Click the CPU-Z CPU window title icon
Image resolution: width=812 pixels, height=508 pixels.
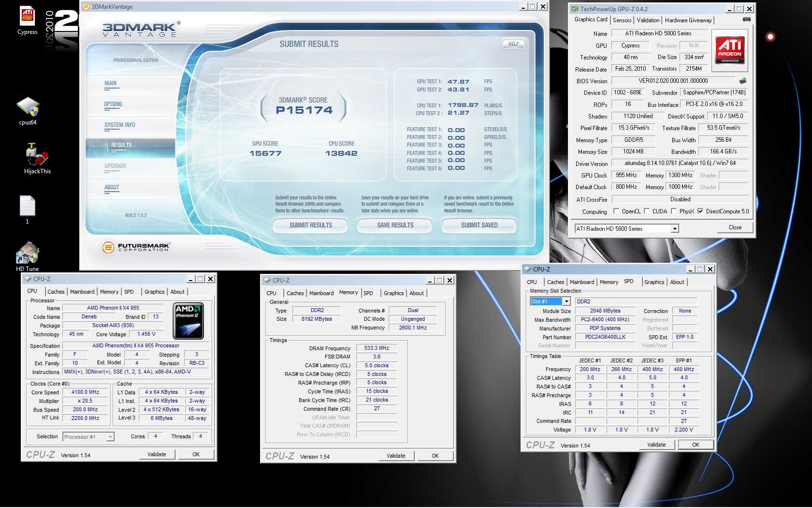tap(28, 279)
